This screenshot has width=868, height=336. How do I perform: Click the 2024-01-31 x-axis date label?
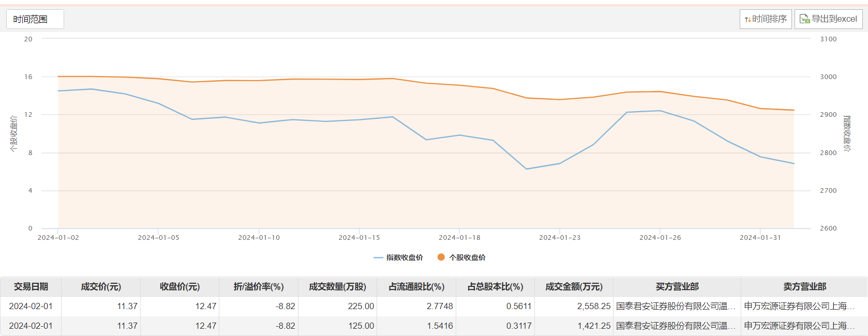(x=760, y=237)
